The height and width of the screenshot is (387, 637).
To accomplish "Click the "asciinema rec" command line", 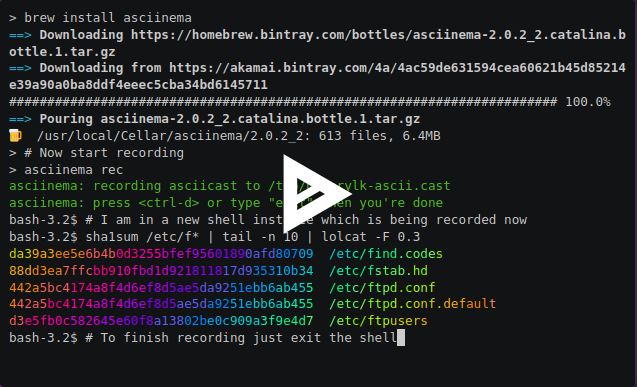I will (x=74, y=170).
